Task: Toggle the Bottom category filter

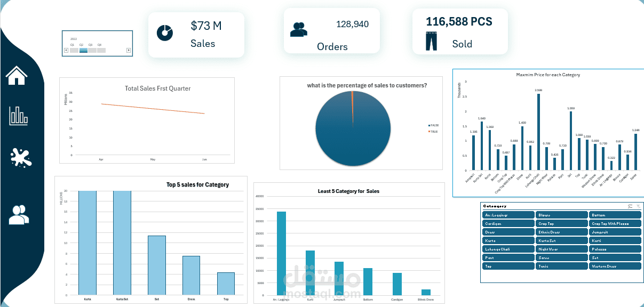Action: (615, 215)
